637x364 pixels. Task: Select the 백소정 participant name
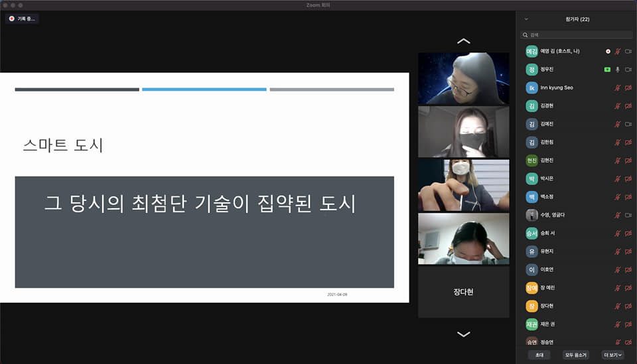(547, 197)
